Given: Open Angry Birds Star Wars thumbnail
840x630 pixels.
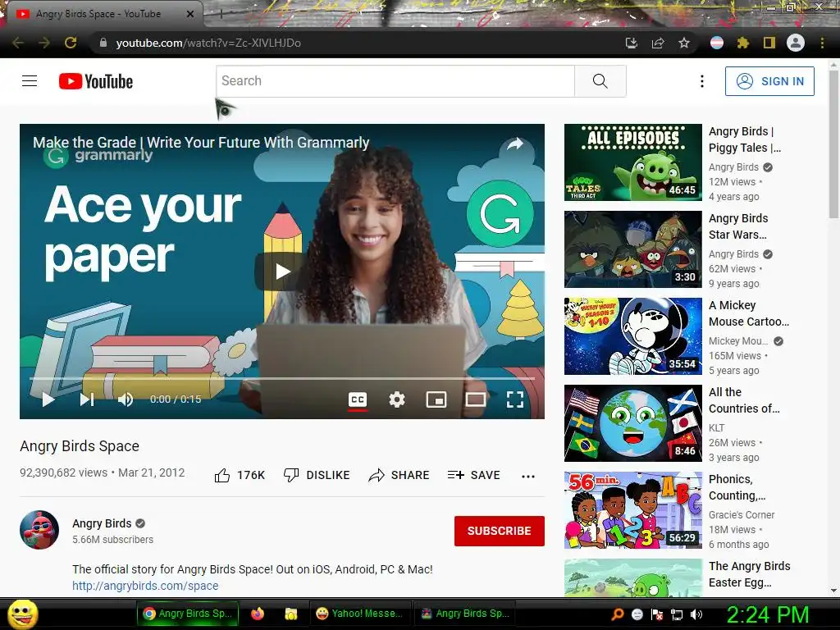Looking at the screenshot, I should pyautogui.click(x=632, y=249).
